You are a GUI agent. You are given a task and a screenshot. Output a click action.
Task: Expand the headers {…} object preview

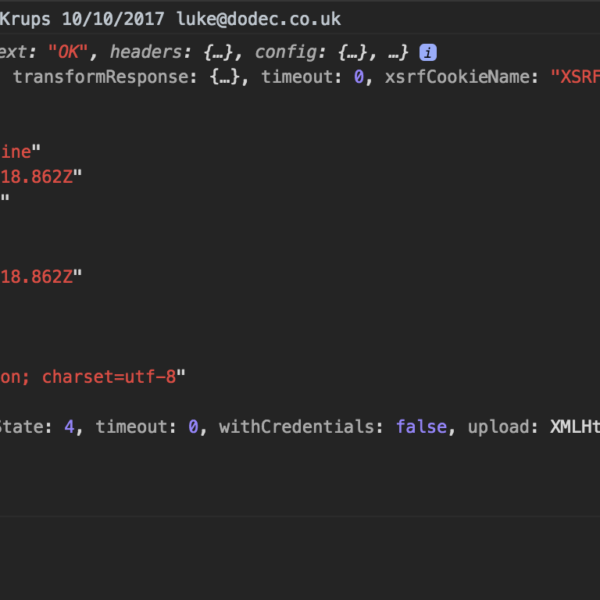click(x=217, y=52)
